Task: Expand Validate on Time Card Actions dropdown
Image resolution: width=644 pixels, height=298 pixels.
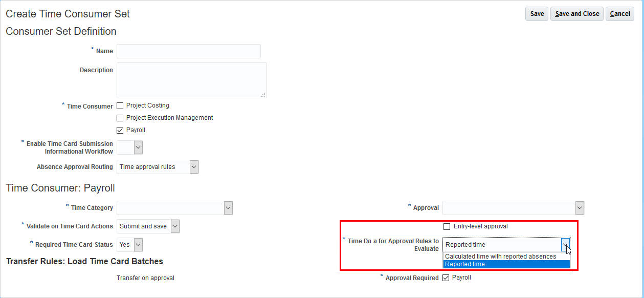Action: click(175, 226)
